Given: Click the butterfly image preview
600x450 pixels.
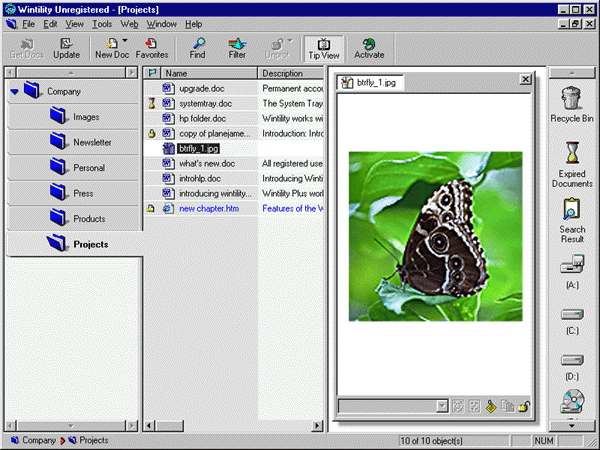Looking at the screenshot, I should point(434,236).
